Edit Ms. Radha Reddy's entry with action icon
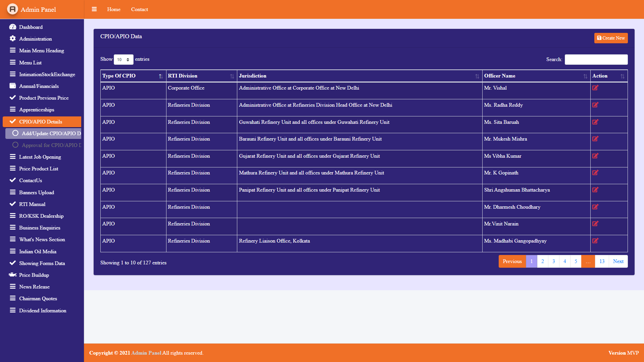 [x=596, y=105]
